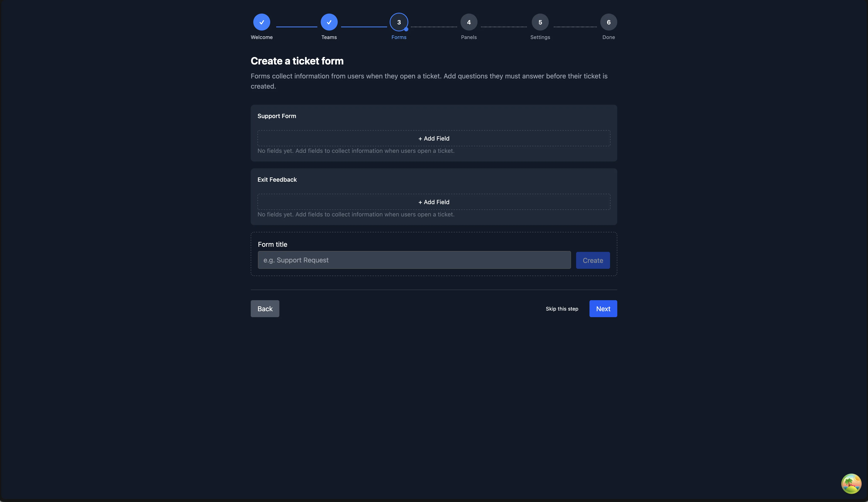Click the Done step label
Image resolution: width=868 pixels, height=502 pixels.
(609, 37)
